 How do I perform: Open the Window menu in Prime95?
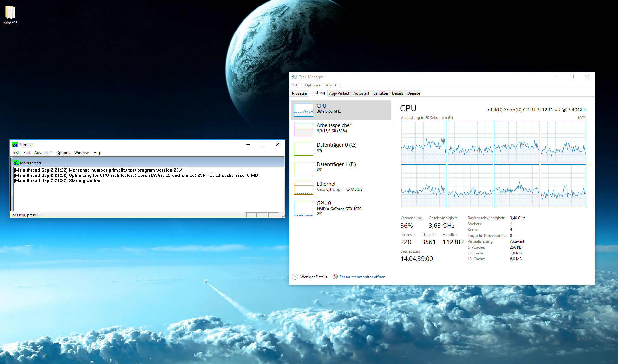82,153
